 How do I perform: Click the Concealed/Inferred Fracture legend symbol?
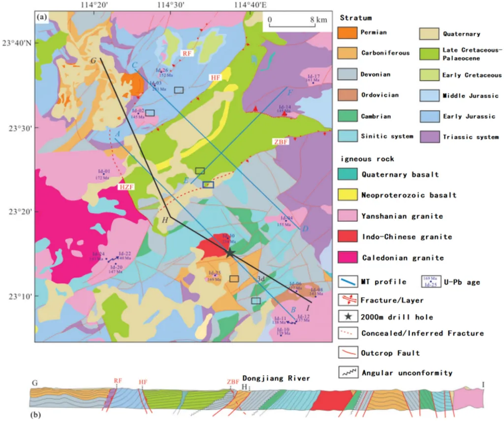pyautogui.click(x=348, y=333)
